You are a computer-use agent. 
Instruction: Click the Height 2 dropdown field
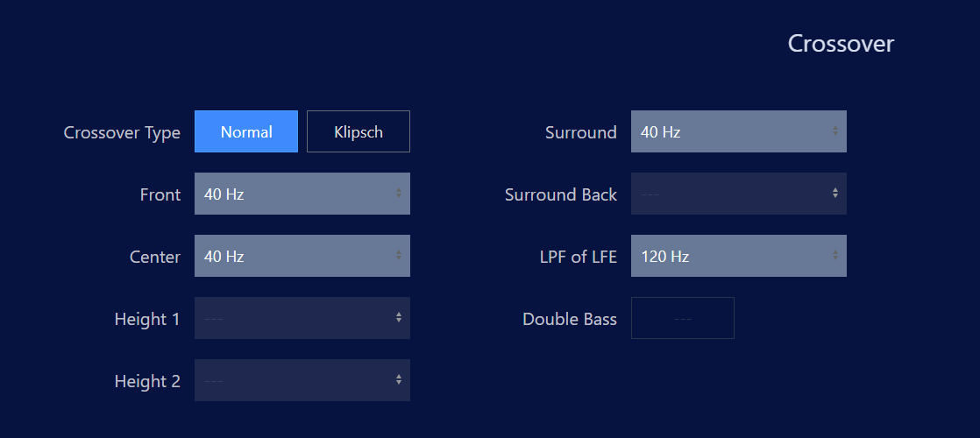coord(302,380)
